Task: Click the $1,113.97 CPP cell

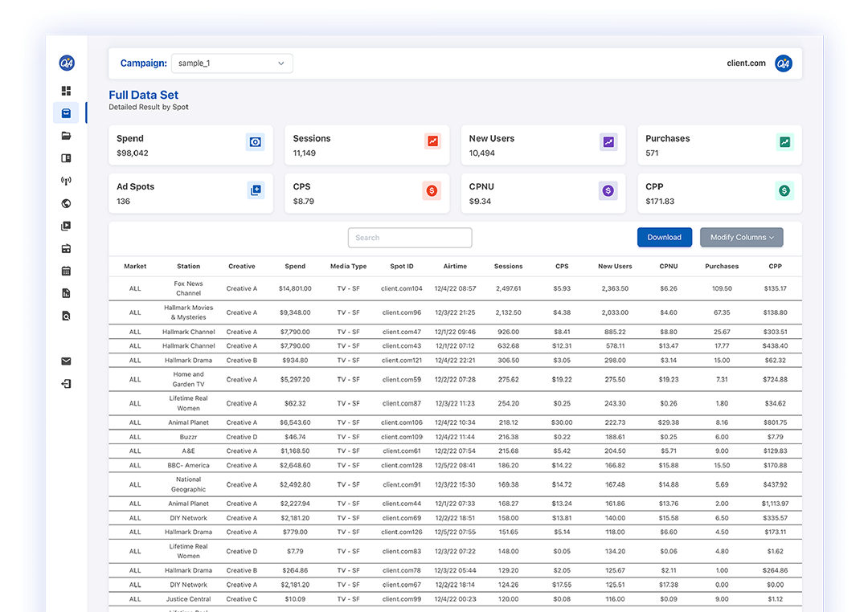Action: click(775, 504)
